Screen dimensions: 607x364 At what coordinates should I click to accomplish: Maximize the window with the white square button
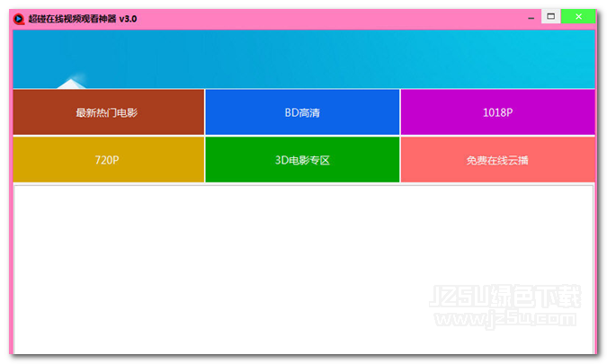coord(551,17)
